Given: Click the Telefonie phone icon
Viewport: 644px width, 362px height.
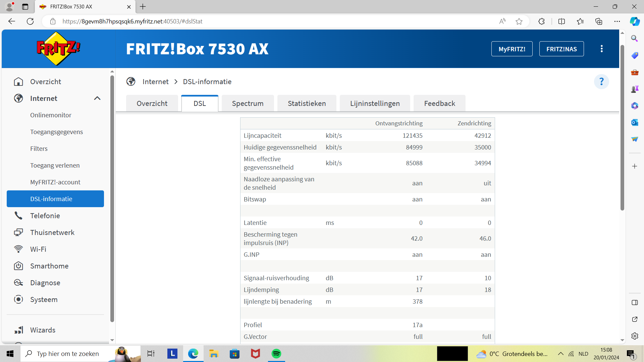Looking at the screenshot, I should point(18,216).
